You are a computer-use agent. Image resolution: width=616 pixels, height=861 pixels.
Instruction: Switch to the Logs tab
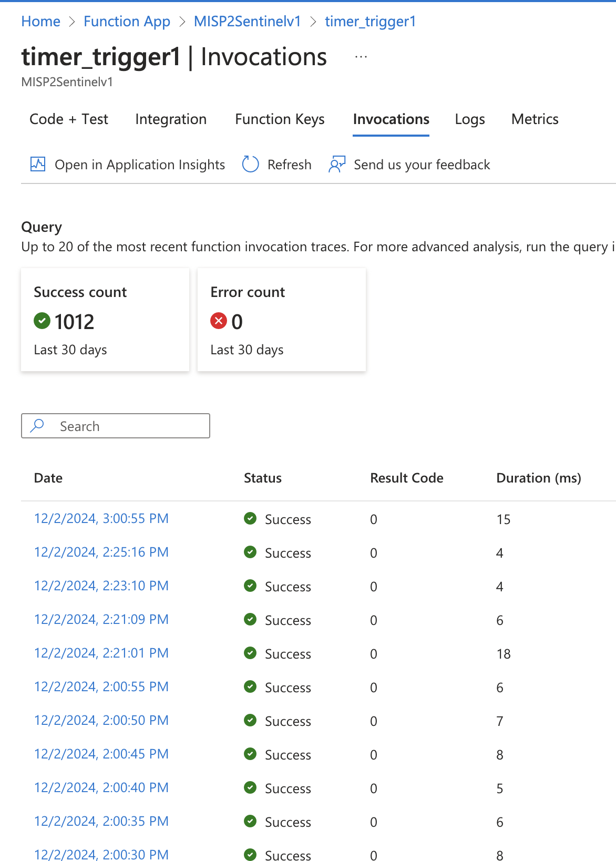470,119
